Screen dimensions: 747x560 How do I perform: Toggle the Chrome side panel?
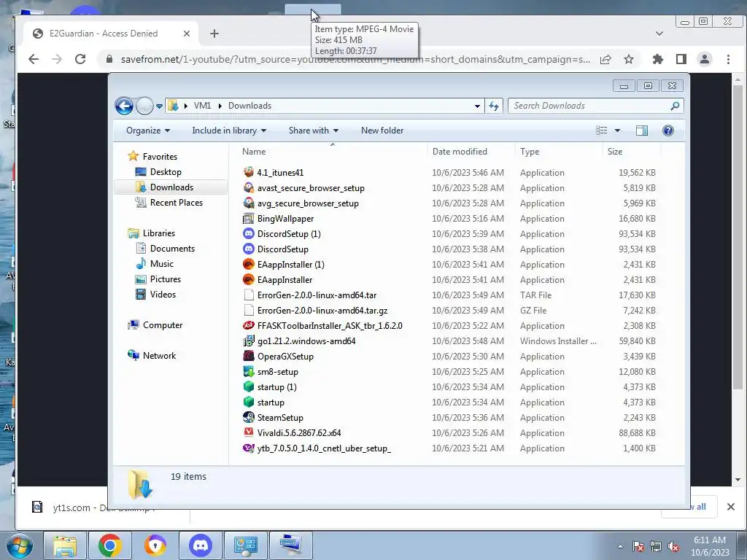[x=681, y=59]
